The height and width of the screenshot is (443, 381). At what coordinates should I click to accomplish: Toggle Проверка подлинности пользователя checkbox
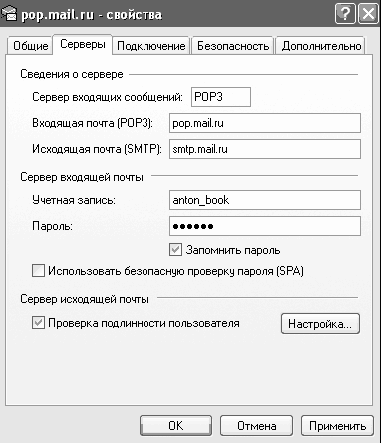[x=38, y=323]
